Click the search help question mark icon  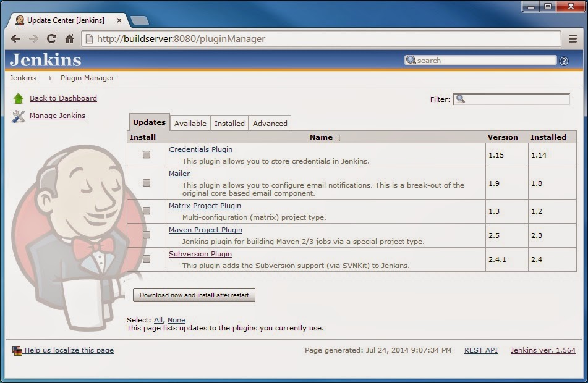564,61
